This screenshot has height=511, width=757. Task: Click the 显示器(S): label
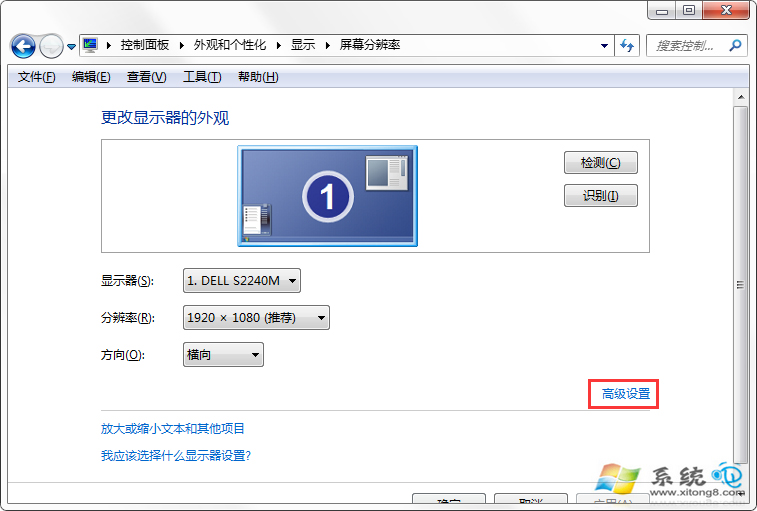[x=127, y=281]
